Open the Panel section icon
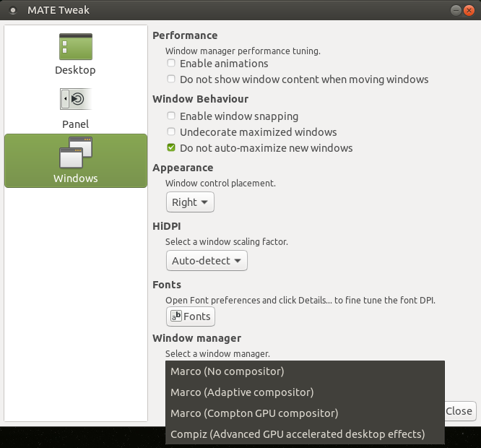Image resolution: width=481 pixels, height=448 pixels. pyautogui.click(x=75, y=99)
